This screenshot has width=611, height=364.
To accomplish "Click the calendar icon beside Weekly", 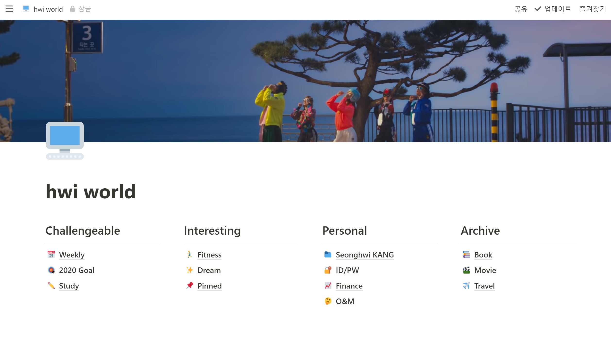I will pyautogui.click(x=51, y=254).
